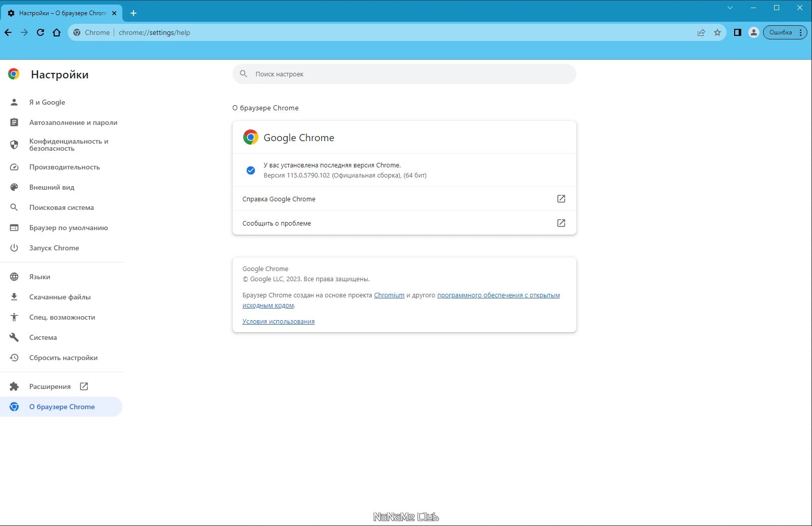Open the three-dot Chrome menu

(x=801, y=32)
